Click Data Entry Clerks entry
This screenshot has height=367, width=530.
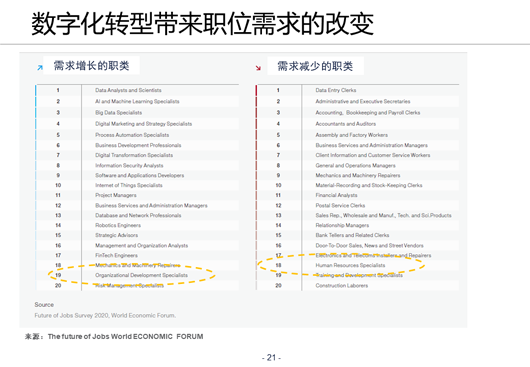point(336,90)
